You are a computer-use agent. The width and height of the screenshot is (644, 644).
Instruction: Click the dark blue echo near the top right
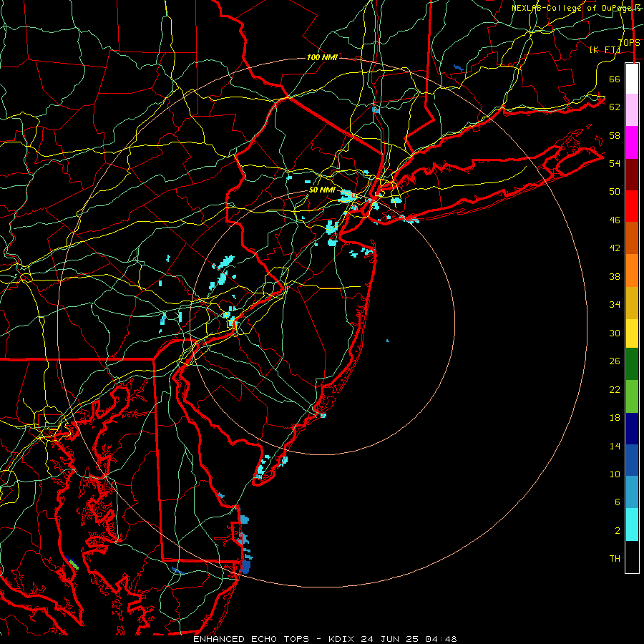[x=459, y=68]
